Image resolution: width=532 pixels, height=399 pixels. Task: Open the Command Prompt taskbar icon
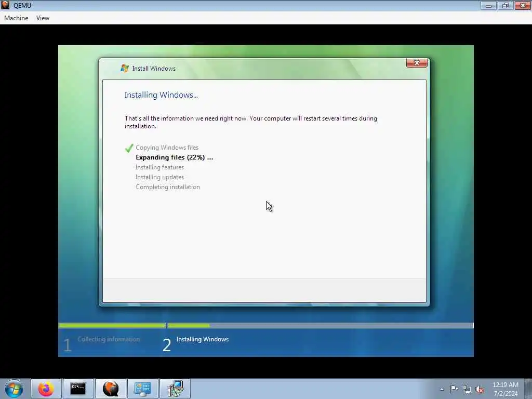click(x=78, y=389)
